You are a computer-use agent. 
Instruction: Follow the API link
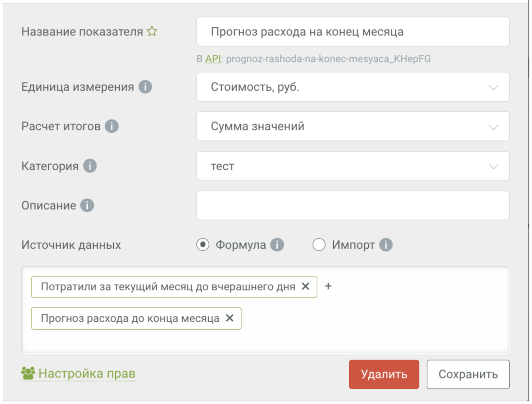(x=213, y=59)
